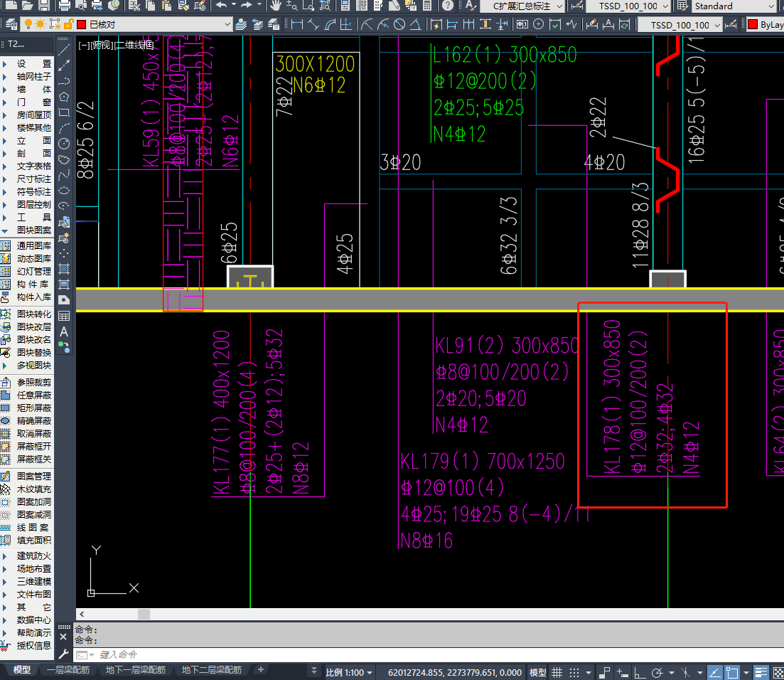Click the Save floppy disk icon
The image size is (784, 680).
(x=44, y=6)
